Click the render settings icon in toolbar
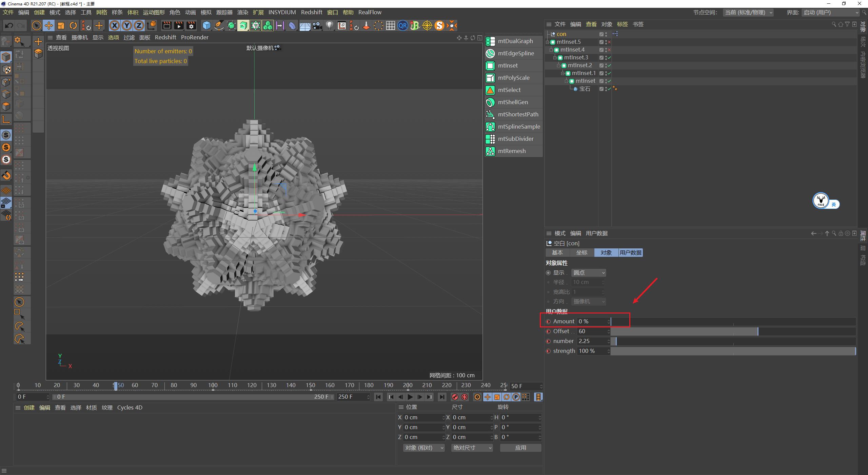Image resolution: width=868 pixels, height=475 pixels. coord(191,25)
